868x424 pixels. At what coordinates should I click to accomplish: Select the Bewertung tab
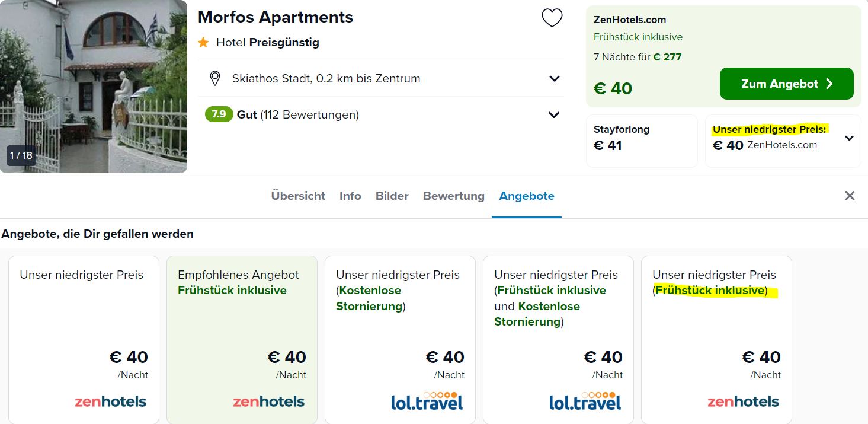coord(454,196)
